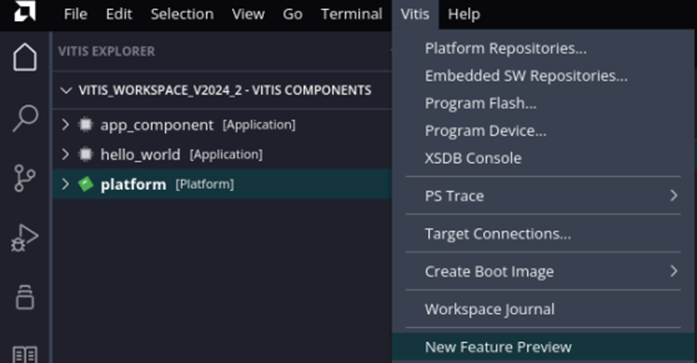Click the VITIS EXPLORER panel title
Viewport: 697px width, 363px height.
point(106,52)
